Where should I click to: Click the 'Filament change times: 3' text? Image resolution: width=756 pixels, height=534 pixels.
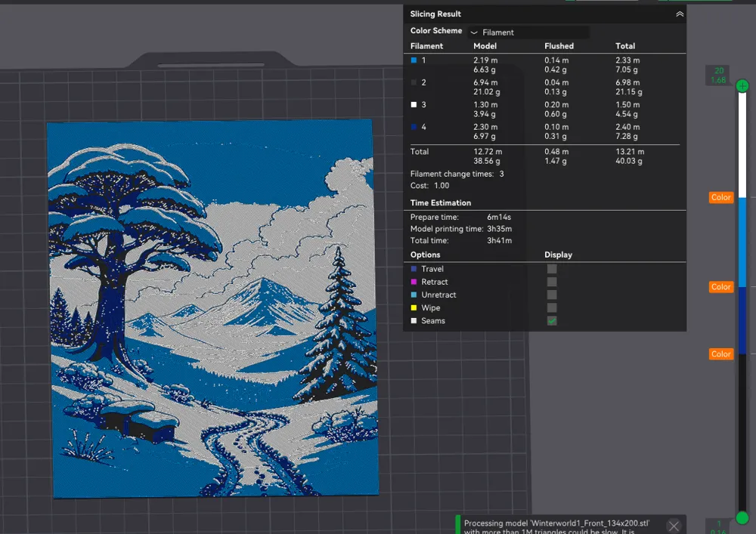(x=457, y=174)
